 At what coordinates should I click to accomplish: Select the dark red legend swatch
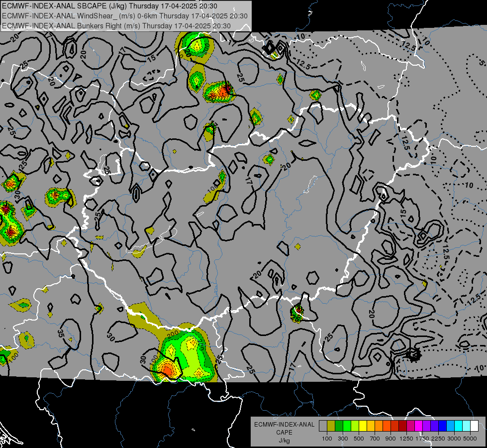tap(402, 426)
